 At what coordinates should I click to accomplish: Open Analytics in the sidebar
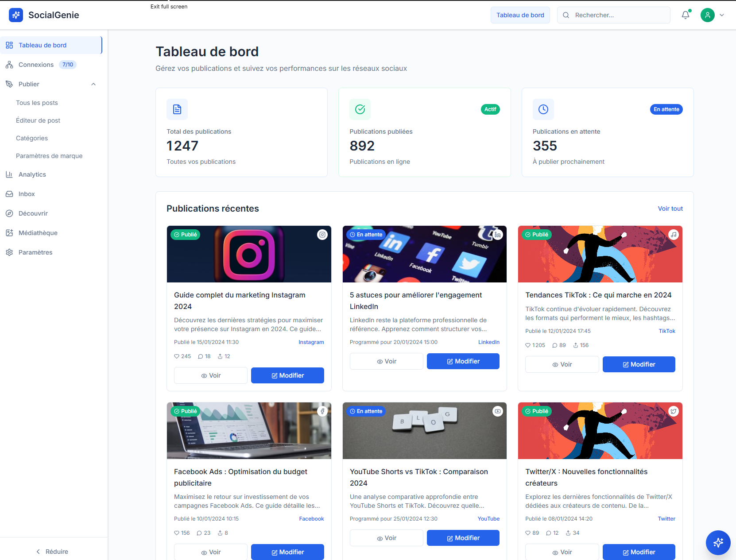(x=32, y=174)
